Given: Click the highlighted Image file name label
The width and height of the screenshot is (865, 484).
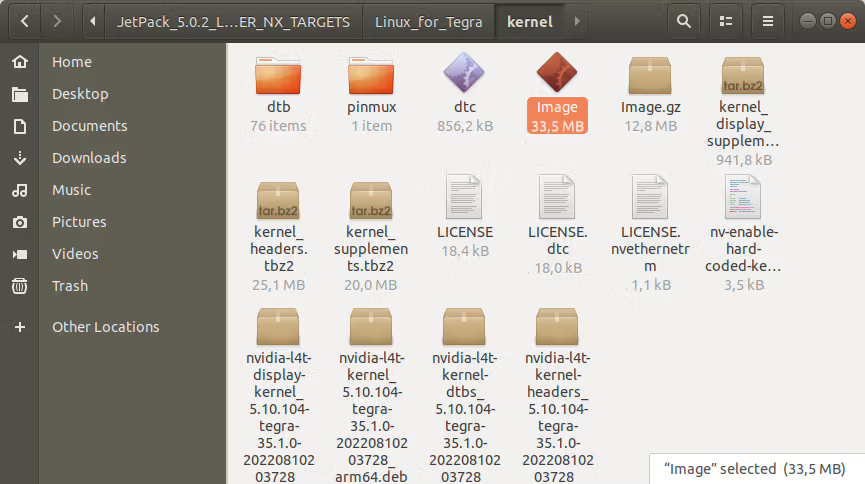Looking at the screenshot, I should coord(557,107).
